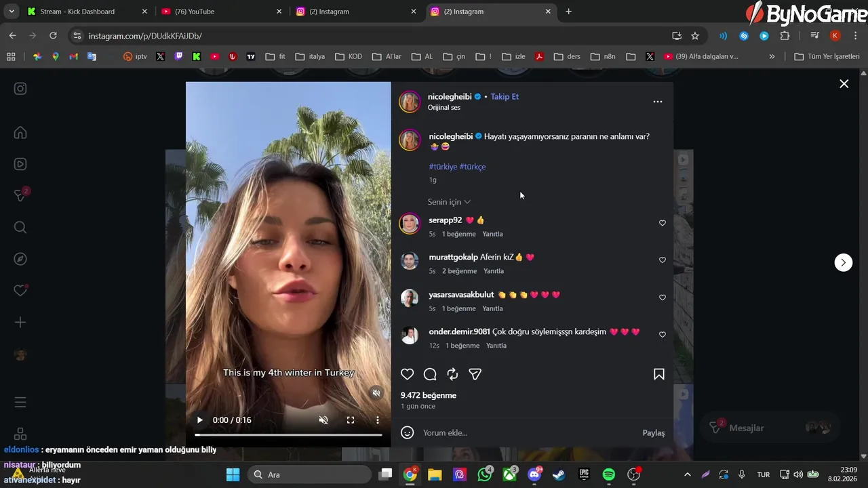This screenshot has height=488, width=868.
Task: Toggle the muted speaker overlay on the video
Action: point(376,393)
